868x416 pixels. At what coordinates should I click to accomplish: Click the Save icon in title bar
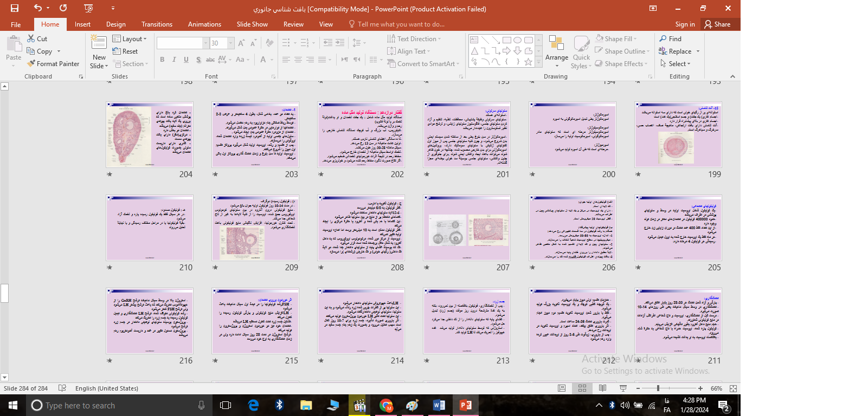[15, 8]
